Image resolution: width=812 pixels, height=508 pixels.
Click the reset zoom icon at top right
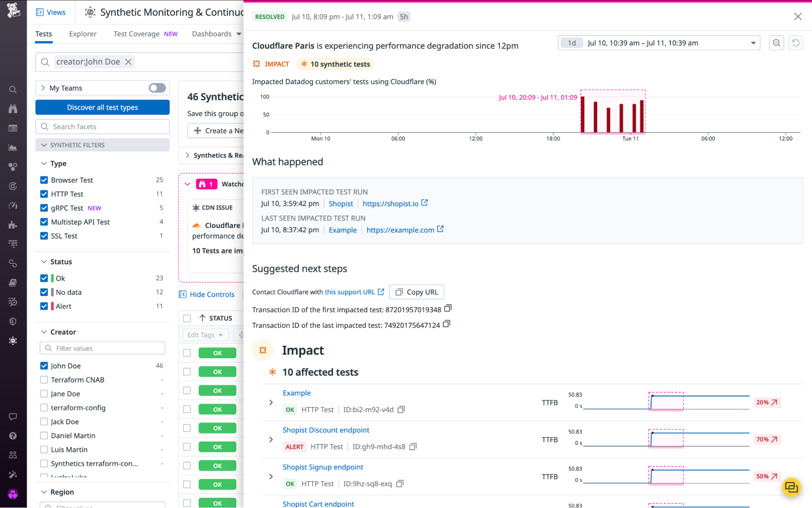[796, 43]
